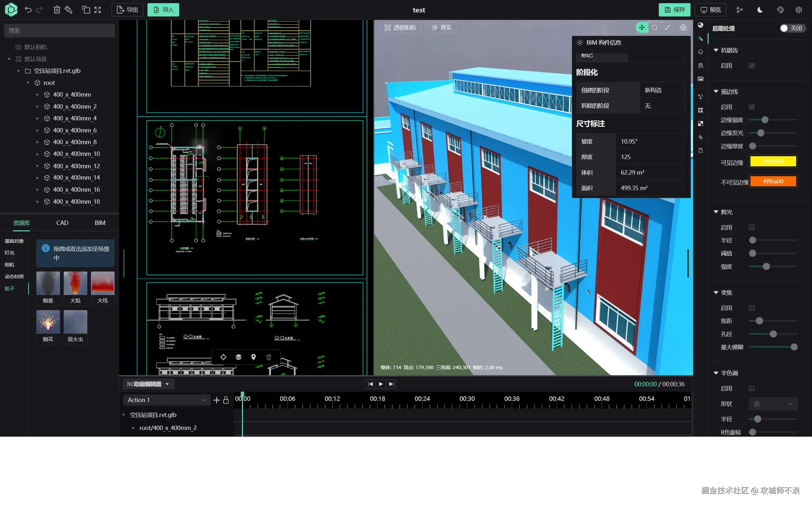Enable the 辉光 启用 checkbox
This screenshot has width=812, height=507.
(752, 227)
